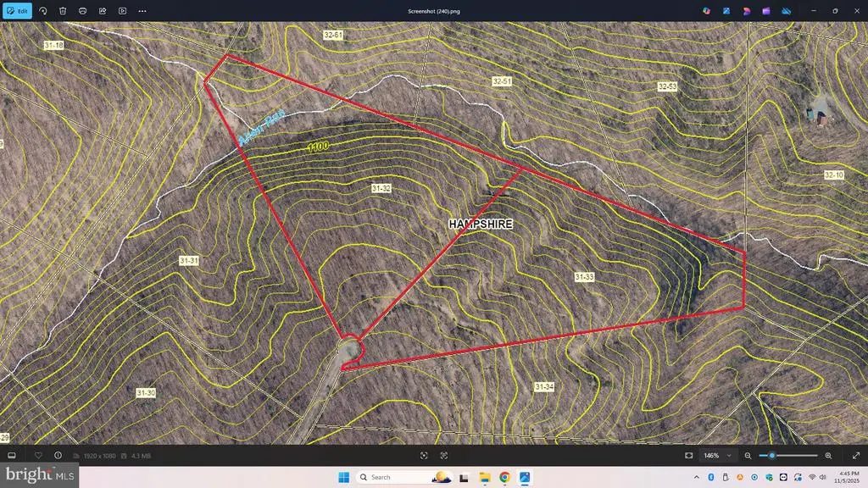Delete the image with the trash icon
This screenshot has height=488, width=868.
click(x=63, y=11)
